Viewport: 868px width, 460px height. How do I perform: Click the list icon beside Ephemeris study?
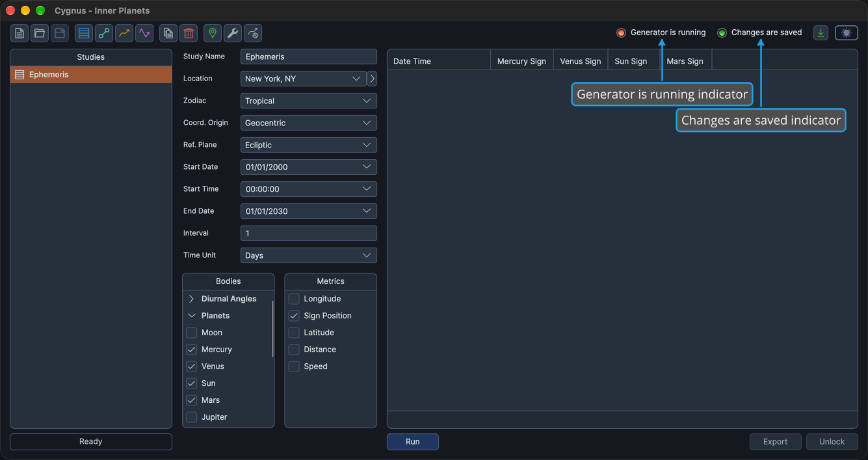pos(20,75)
